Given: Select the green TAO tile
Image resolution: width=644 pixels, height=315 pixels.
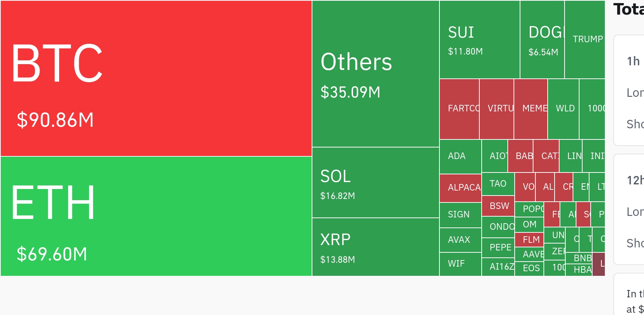Looking at the screenshot, I should pos(498,184).
